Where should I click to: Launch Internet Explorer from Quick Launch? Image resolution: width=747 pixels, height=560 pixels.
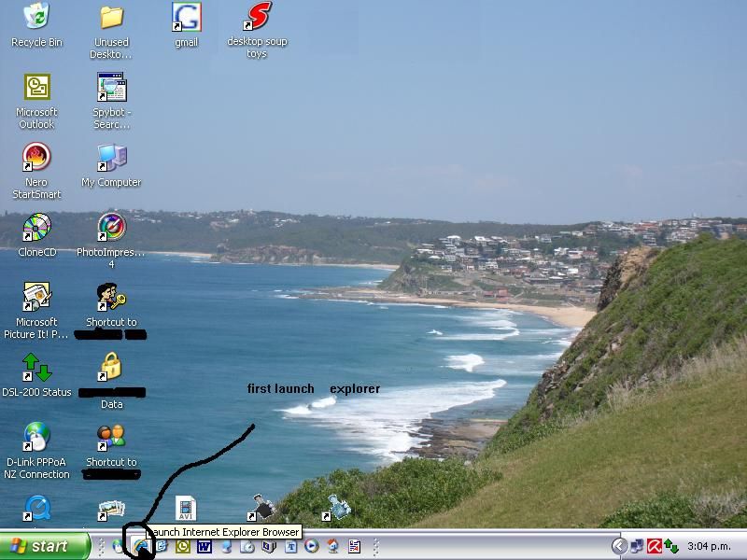click(140, 546)
